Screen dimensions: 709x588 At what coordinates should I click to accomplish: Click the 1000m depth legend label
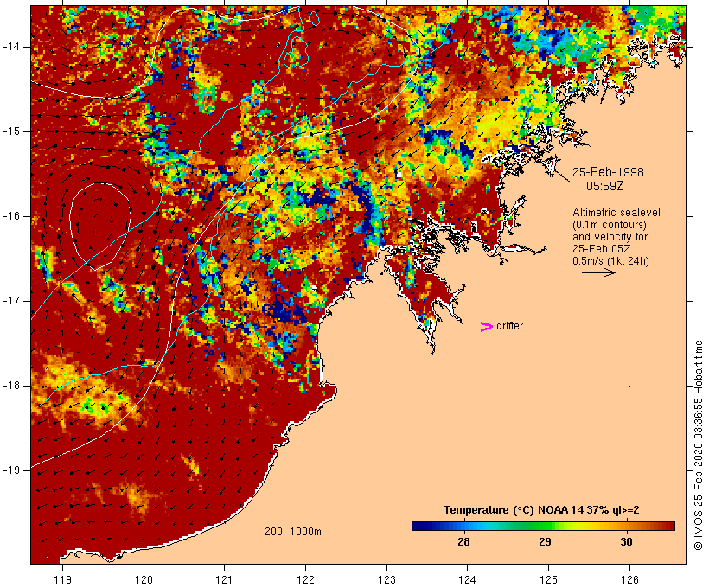coord(305,532)
